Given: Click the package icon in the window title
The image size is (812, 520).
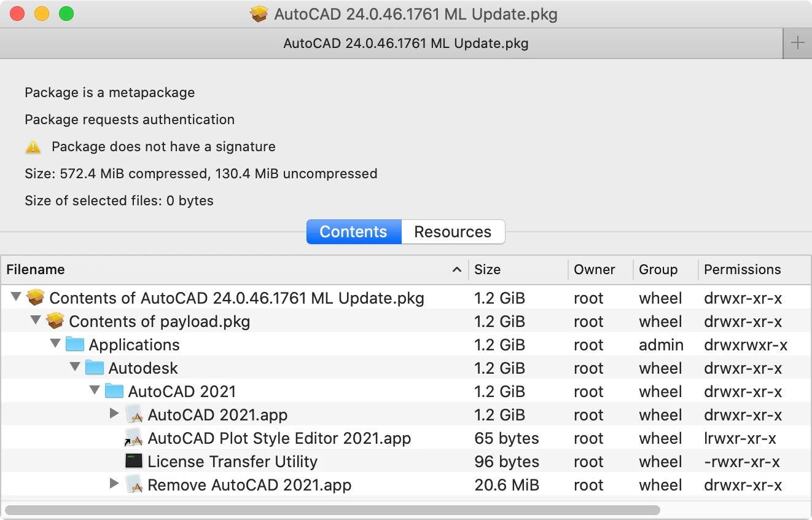Looking at the screenshot, I should pyautogui.click(x=259, y=14).
